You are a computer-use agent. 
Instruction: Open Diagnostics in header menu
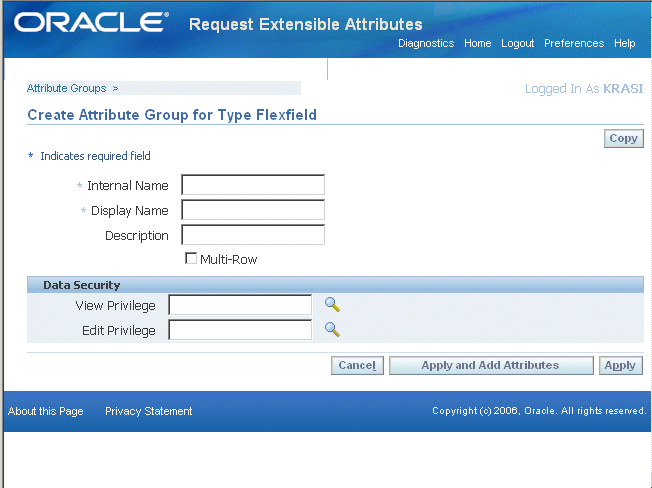[426, 43]
